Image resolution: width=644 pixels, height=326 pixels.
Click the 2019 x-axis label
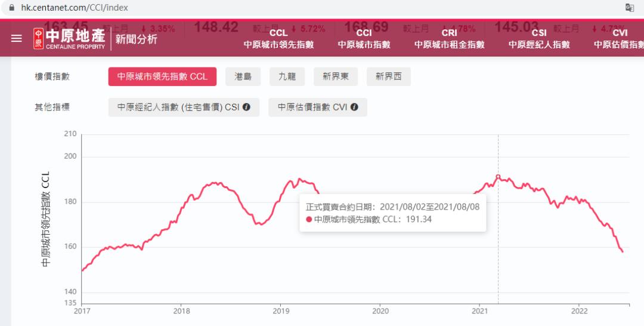(281, 311)
